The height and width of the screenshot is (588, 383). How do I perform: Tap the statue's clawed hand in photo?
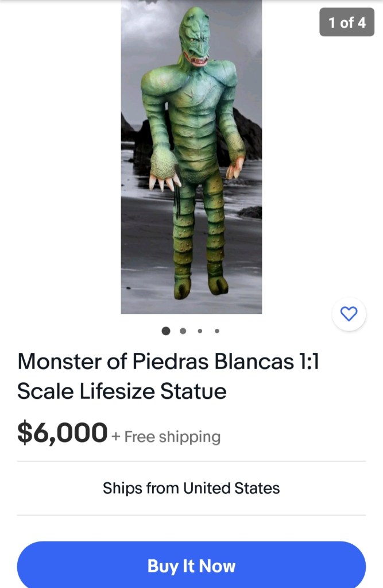click(x=164, y=172)
